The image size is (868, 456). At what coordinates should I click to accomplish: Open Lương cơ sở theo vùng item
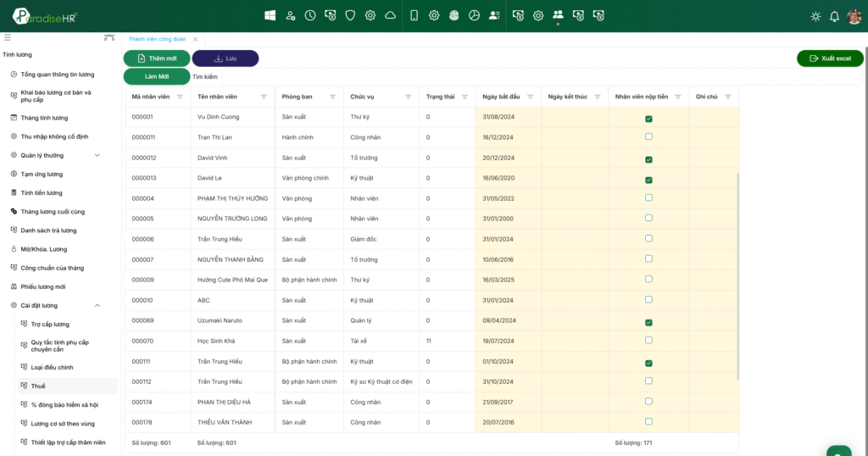63,424
